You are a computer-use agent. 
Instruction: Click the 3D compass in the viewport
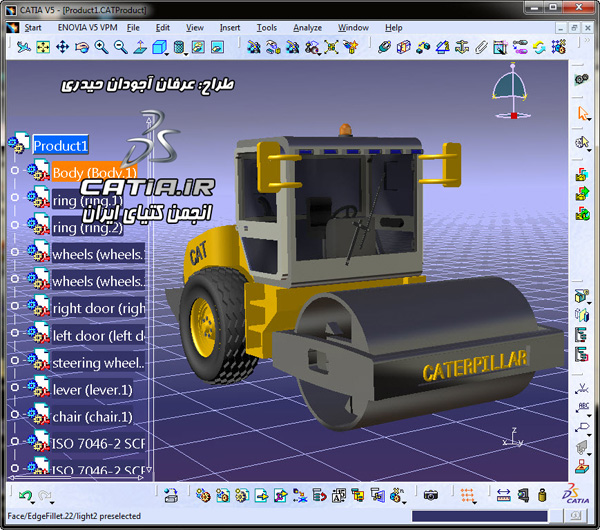click(512, 92)
